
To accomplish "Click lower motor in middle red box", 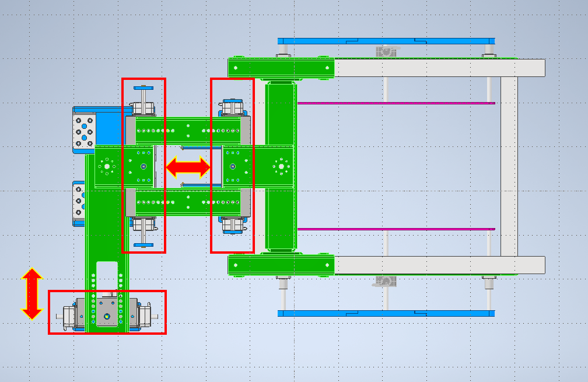I will (233, 225).
